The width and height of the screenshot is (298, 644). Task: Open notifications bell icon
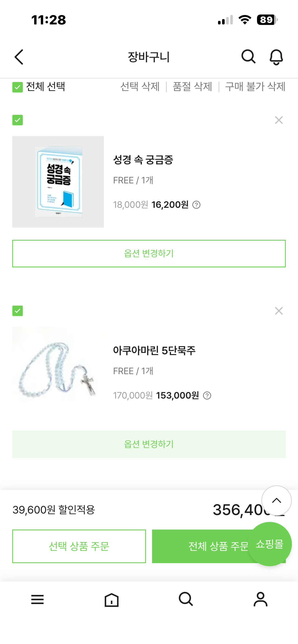pos(276,57)
